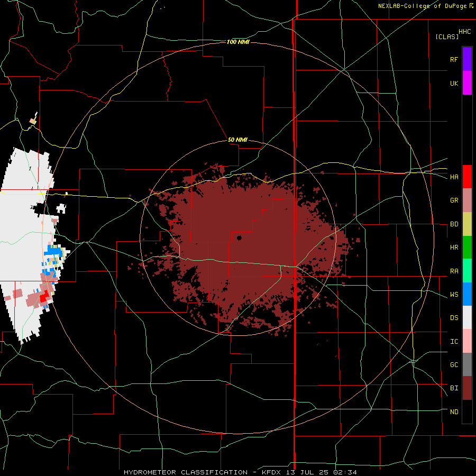Image resolution: width=476 pixels, height=476 pixels.
Task: Click the RF legend label
Action: 454,59
